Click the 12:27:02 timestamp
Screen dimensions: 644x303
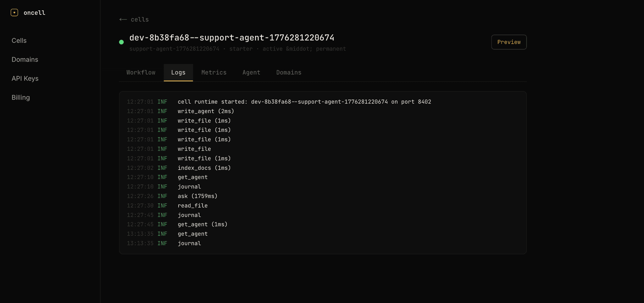point(140,168)
